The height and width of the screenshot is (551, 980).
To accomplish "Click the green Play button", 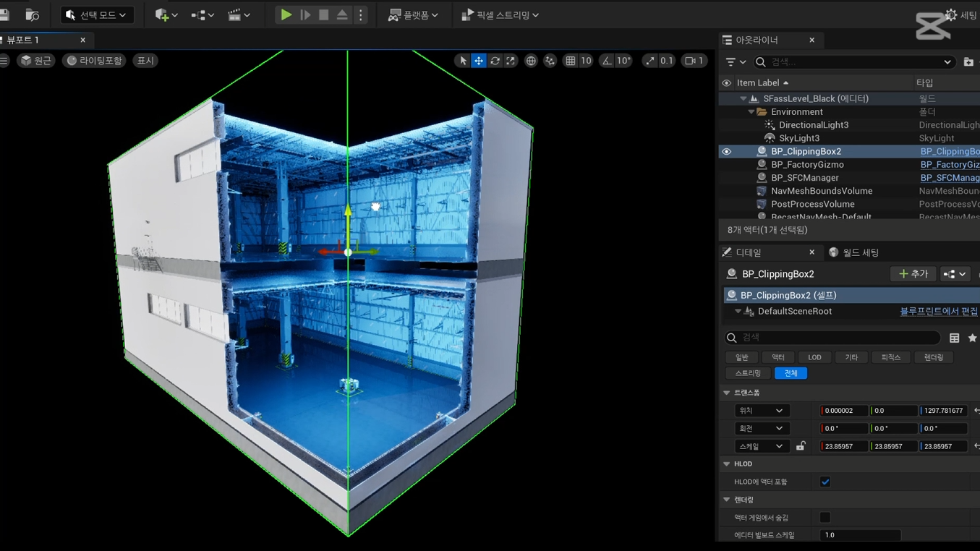I will (286, 14).
